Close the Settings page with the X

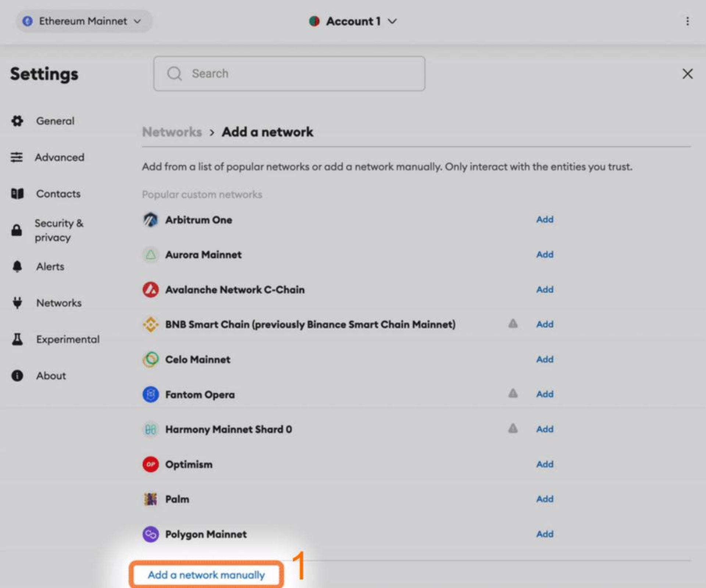pyautogui.click(x=687, y=74)
